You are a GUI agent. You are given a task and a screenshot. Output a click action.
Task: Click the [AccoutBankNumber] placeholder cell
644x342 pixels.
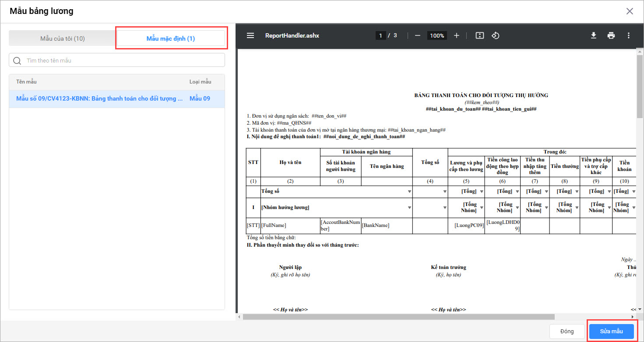coord(341,226)
